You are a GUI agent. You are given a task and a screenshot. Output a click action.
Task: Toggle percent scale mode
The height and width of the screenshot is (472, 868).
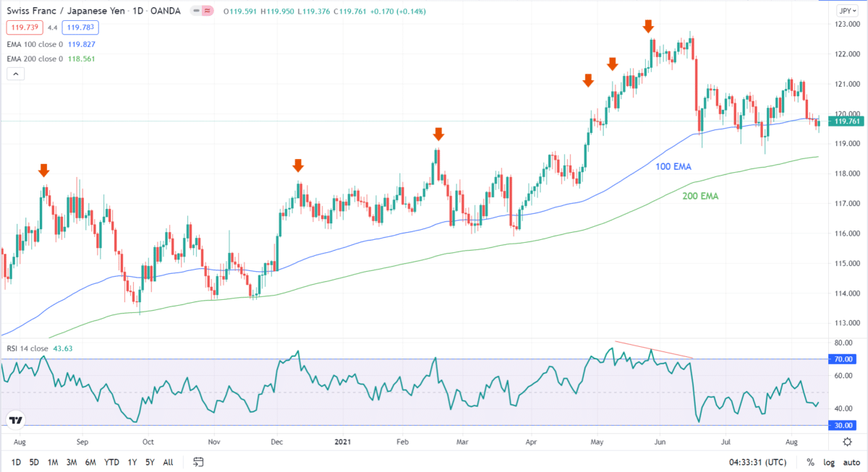810,462
